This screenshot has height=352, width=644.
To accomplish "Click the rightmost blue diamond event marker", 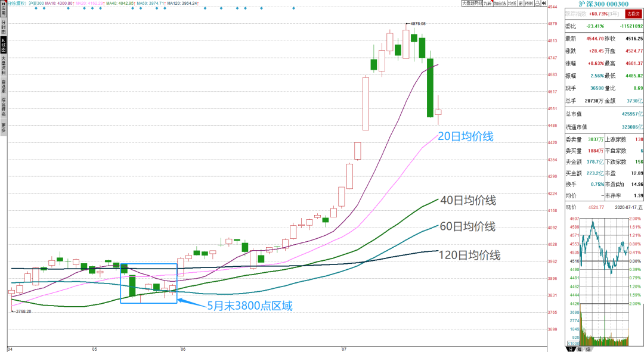I will point(293,8).
